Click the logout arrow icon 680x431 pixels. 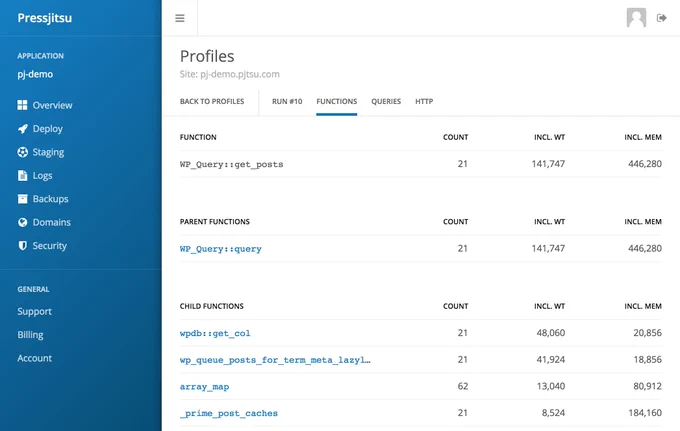point(661,18)
